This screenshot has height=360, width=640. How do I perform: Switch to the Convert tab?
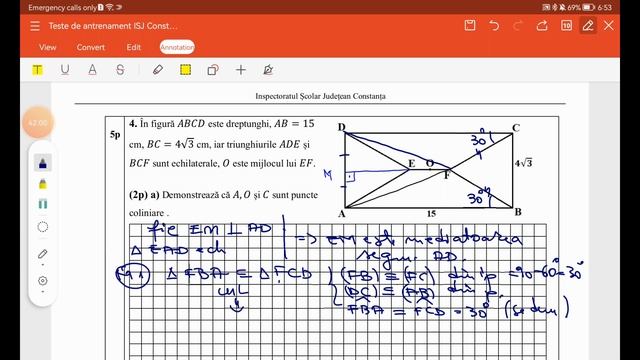click(91, 47)
